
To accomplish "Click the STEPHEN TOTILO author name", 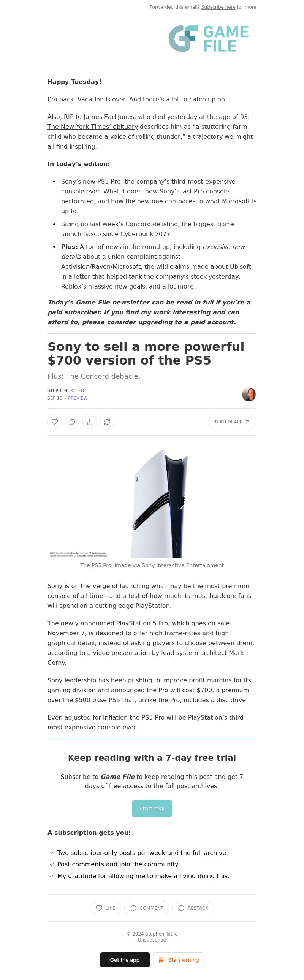I will pyautogui.click(x=66, y=390).
